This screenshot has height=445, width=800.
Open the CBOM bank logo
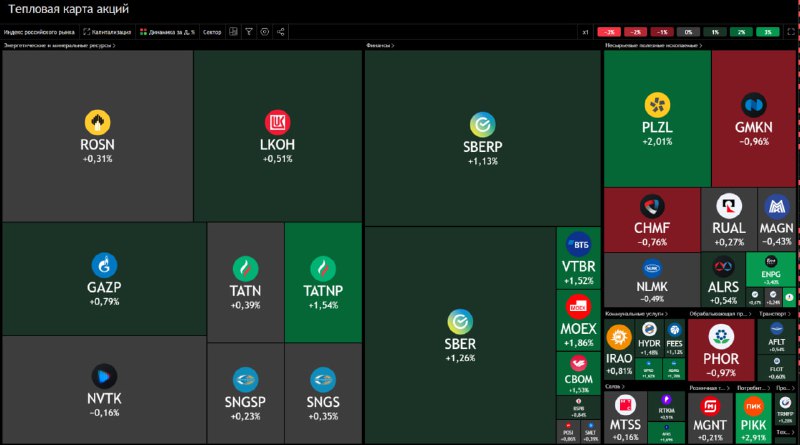pos(579,363)
